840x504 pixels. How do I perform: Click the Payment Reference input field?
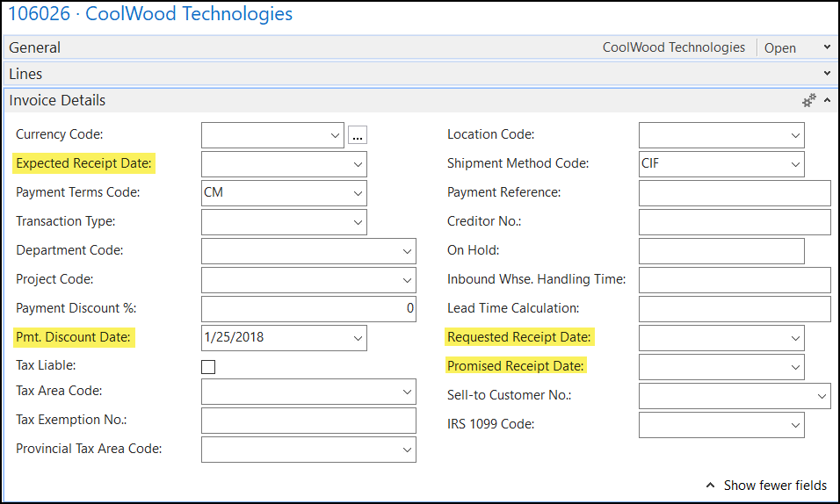pyautogui.click(x=735, y=193)
